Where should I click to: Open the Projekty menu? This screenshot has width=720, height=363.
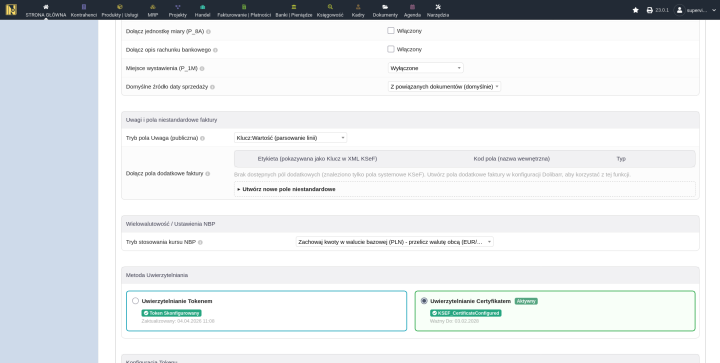(178, 11)
